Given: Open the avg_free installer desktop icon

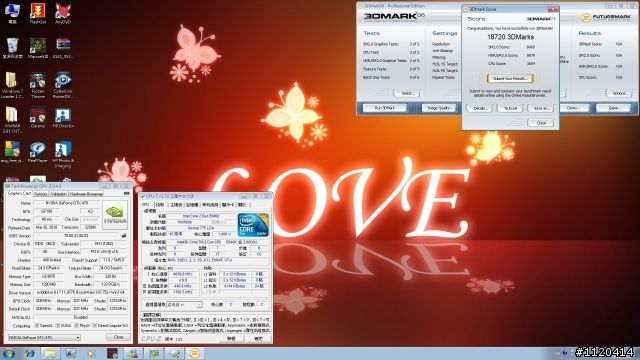Looking at the screenshot, I should coord(12,152).
